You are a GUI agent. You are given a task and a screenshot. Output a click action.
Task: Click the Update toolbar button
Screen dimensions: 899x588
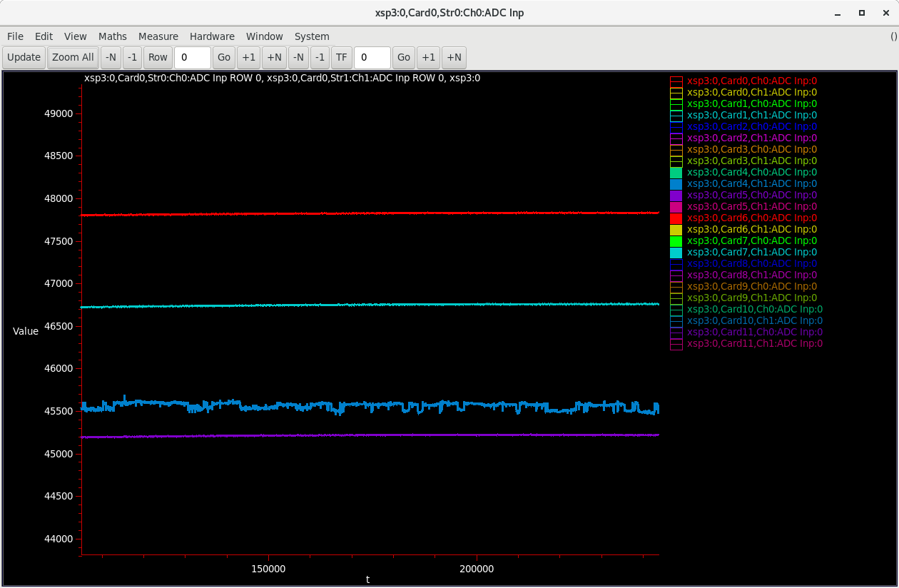point(24,58)
